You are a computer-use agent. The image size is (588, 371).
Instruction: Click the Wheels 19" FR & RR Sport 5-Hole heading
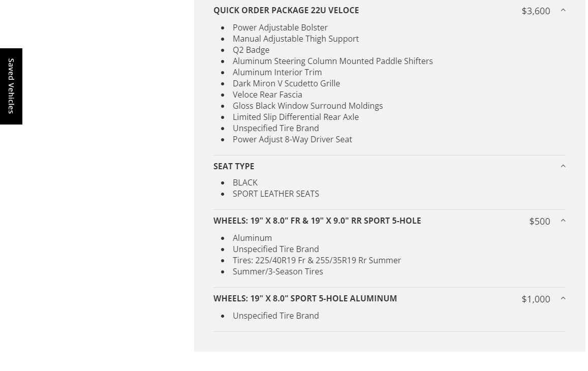(317, 221)
